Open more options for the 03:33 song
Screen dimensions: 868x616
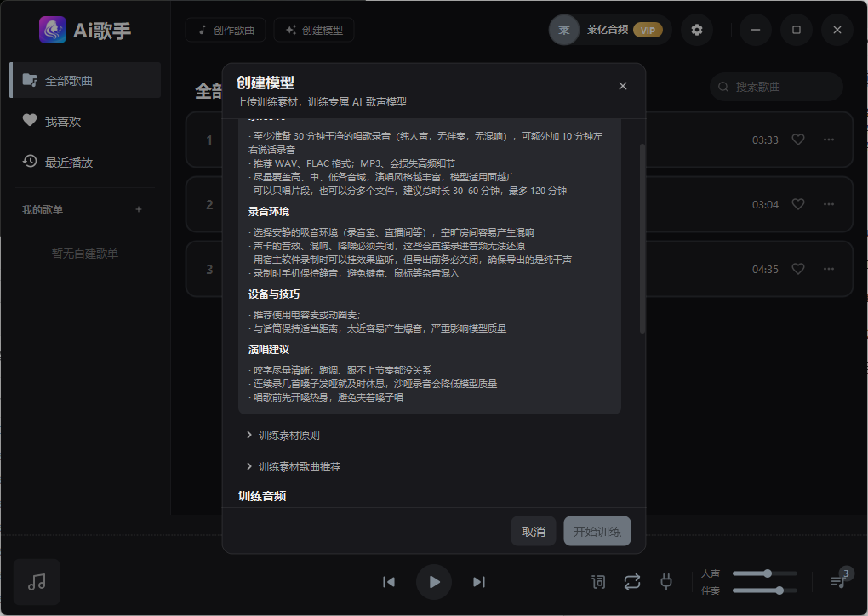[x=829, y=140]
